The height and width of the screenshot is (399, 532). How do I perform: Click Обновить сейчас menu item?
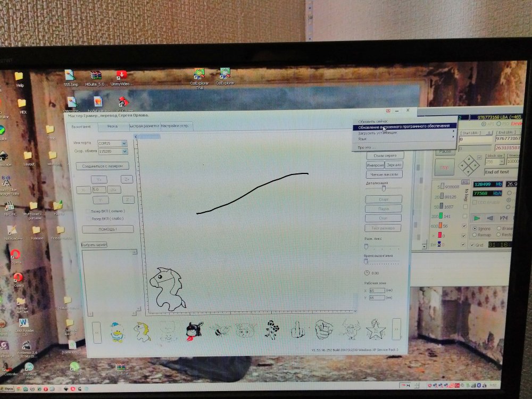click(x=372, y=121)
